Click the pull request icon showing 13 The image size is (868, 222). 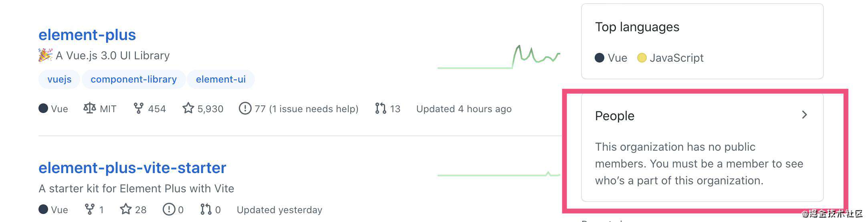click(381, 108)
